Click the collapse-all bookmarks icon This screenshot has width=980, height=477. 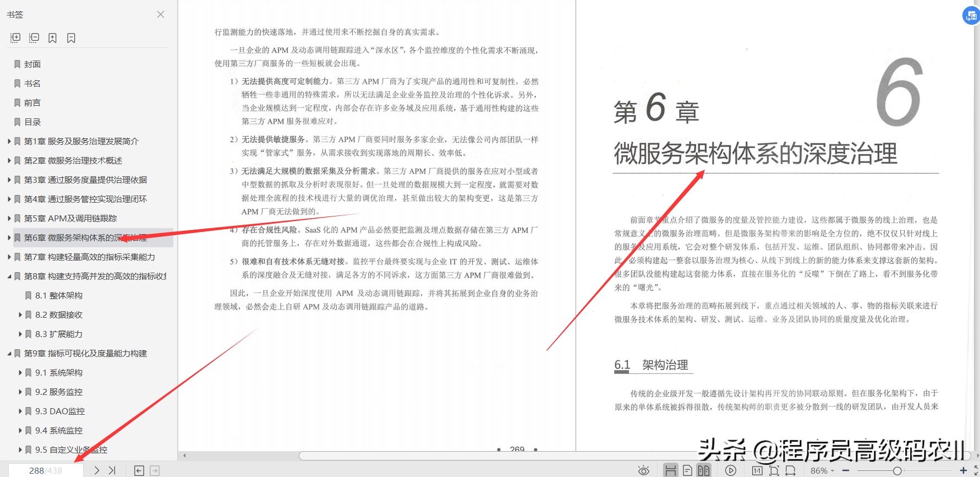point(34,37)
